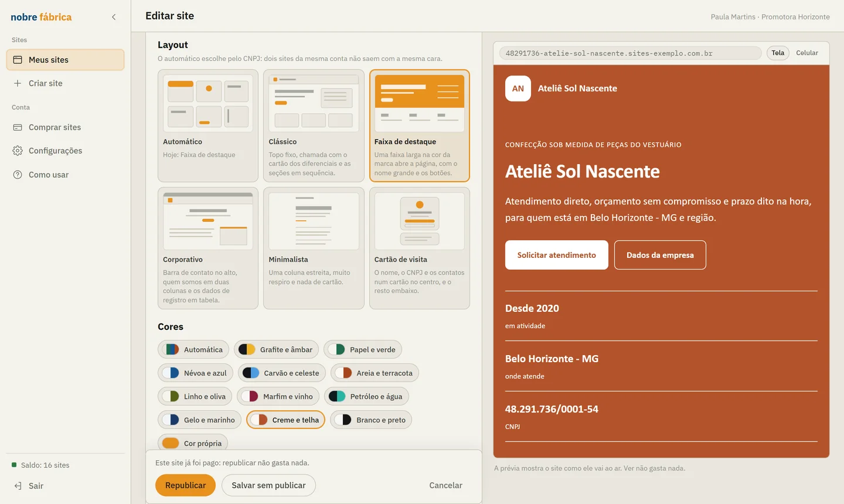Click Solicitar atendimento in the preview
Image resolution: width=844 pixels, height=504 pixels.
tap(557, 255)
